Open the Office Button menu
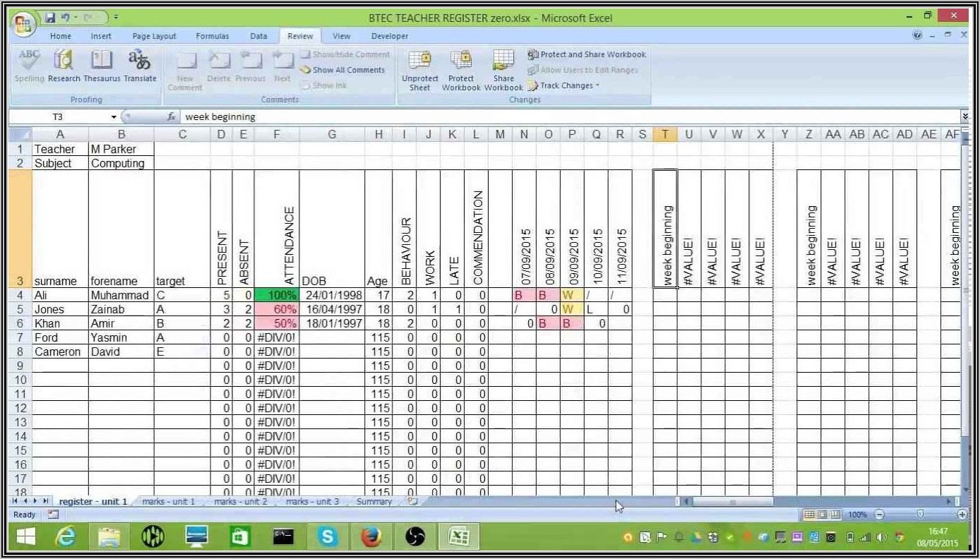 23,24
